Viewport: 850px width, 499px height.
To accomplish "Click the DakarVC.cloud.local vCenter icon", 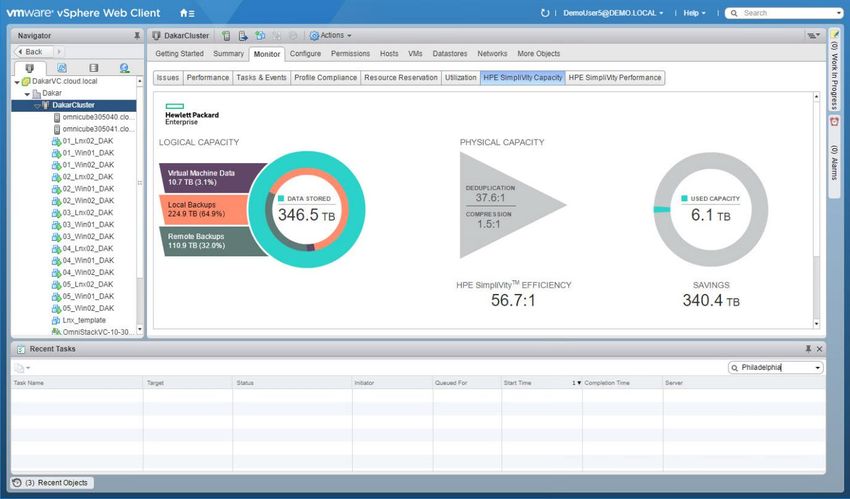I will click(26, 81).
